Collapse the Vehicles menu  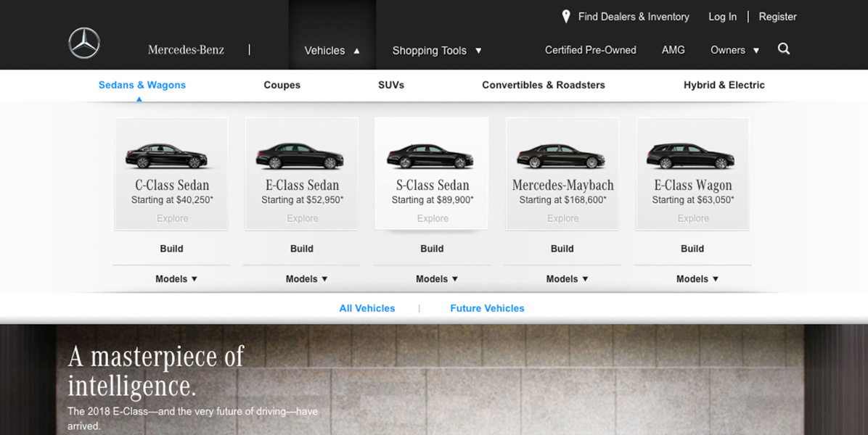[332, 51]
